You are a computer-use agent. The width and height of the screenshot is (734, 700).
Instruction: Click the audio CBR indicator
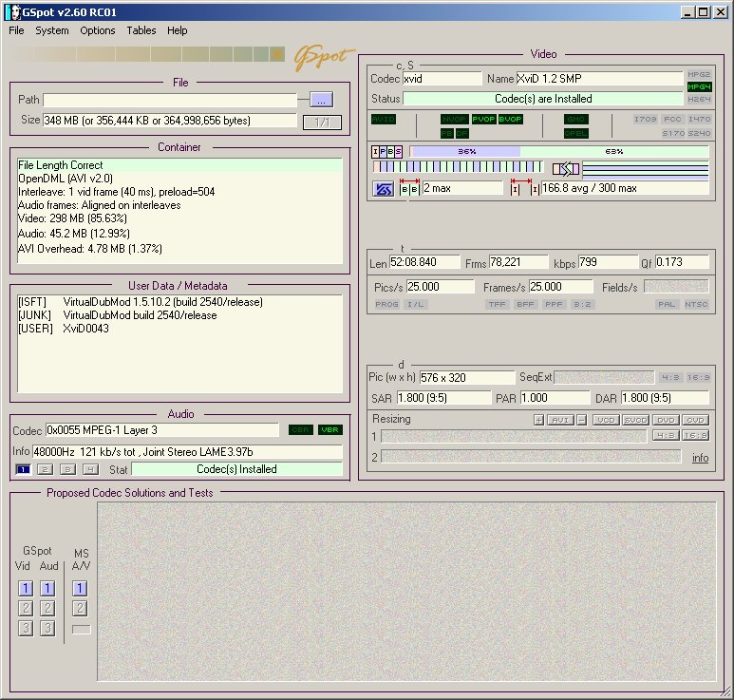(300, 430)
